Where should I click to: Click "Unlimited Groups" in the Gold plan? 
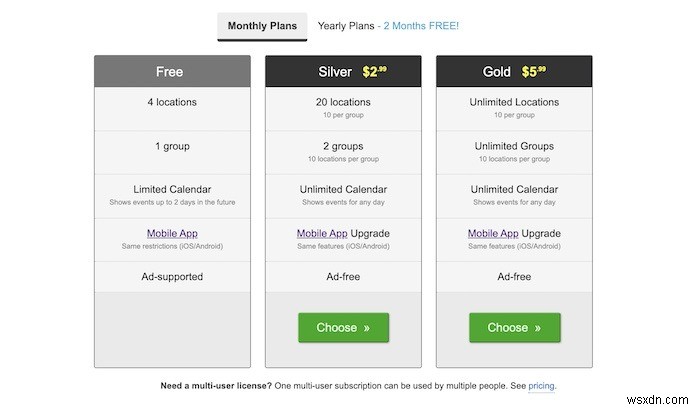click(514, 146)
